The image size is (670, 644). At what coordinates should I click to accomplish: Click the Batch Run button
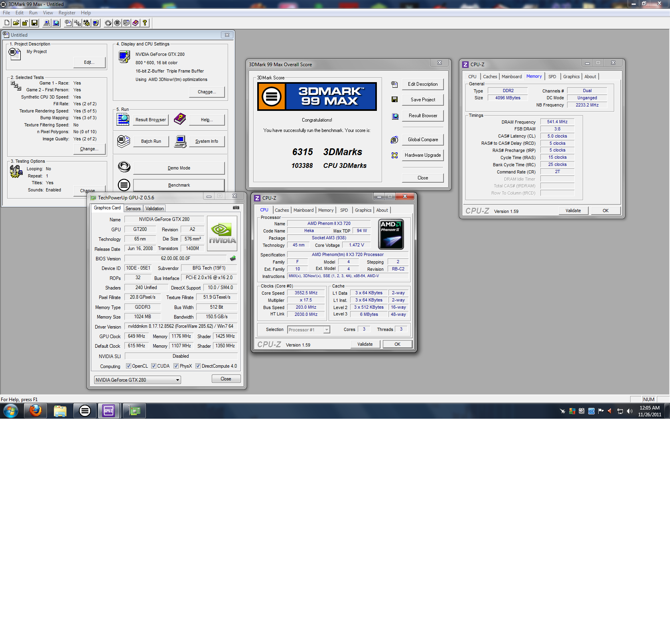(x=151, y=141)
